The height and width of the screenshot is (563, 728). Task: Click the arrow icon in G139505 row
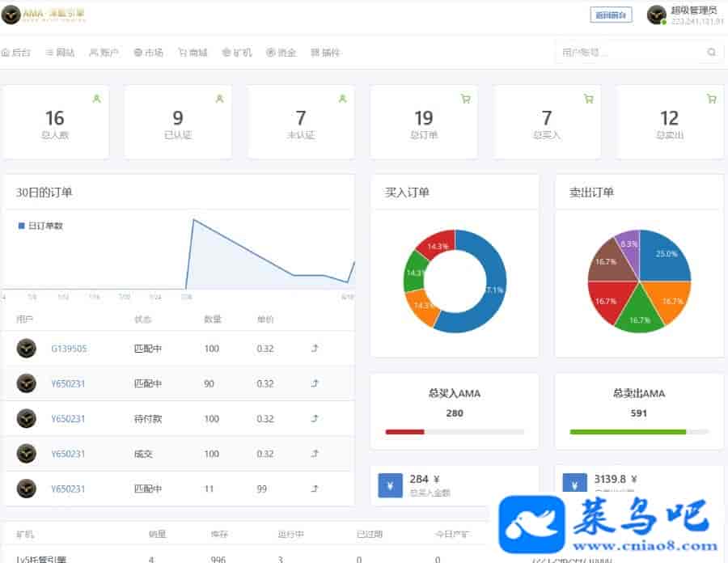tap(315, 349)
